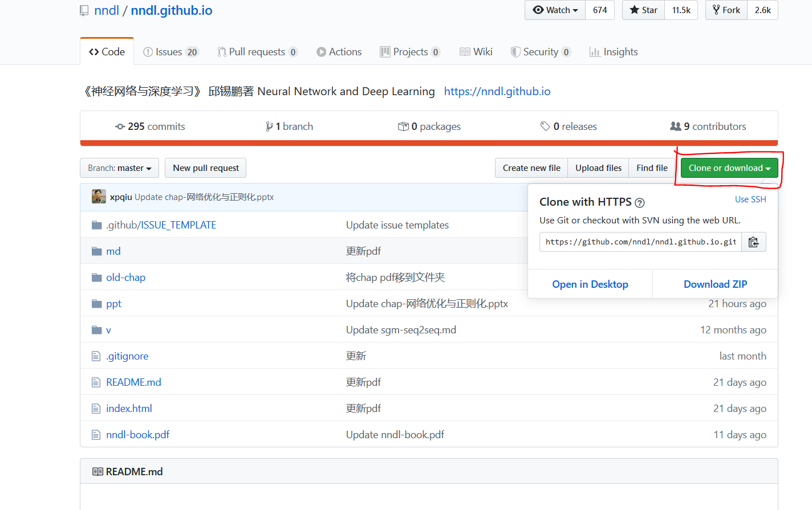Expand the Clone or download dropdown
Image resolution: width=812 pixels, height=510 pixels.
click(x=729, y=168)
